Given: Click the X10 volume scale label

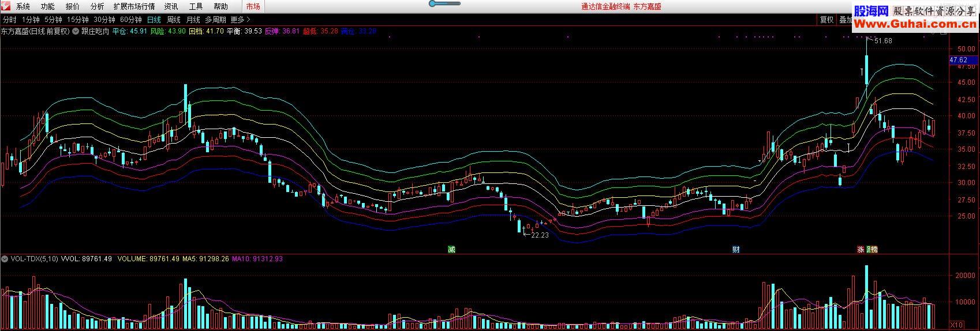Looking at the screenshot, I should pos(956,324).
